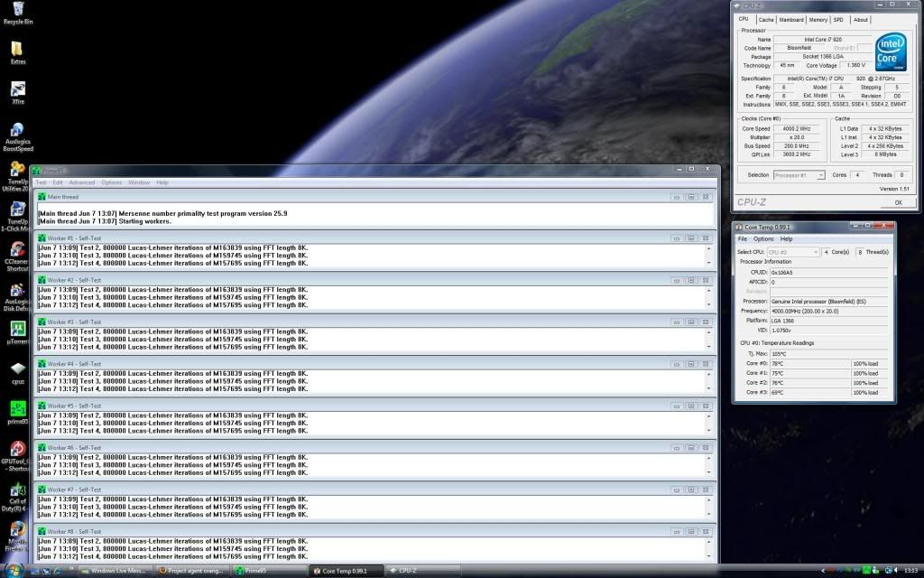Select the TuneUp Utilities desktop icon
The image size is (924, 578).
[15, 177]
